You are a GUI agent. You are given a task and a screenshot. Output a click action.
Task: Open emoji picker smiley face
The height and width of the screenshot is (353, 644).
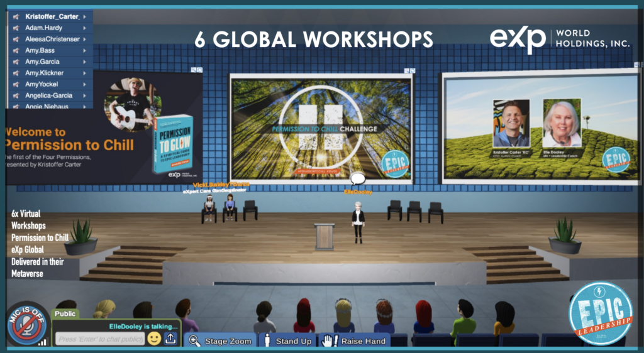154,339
